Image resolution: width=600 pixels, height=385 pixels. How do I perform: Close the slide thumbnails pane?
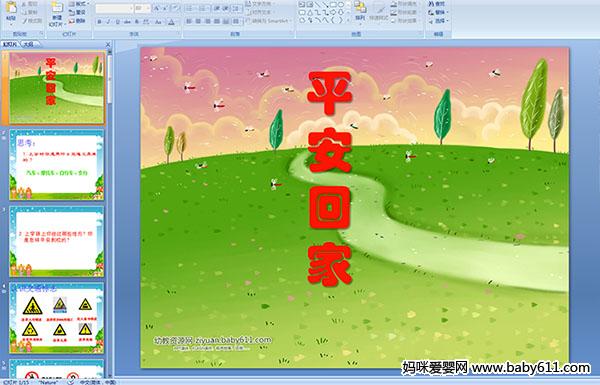pos(108,44)
